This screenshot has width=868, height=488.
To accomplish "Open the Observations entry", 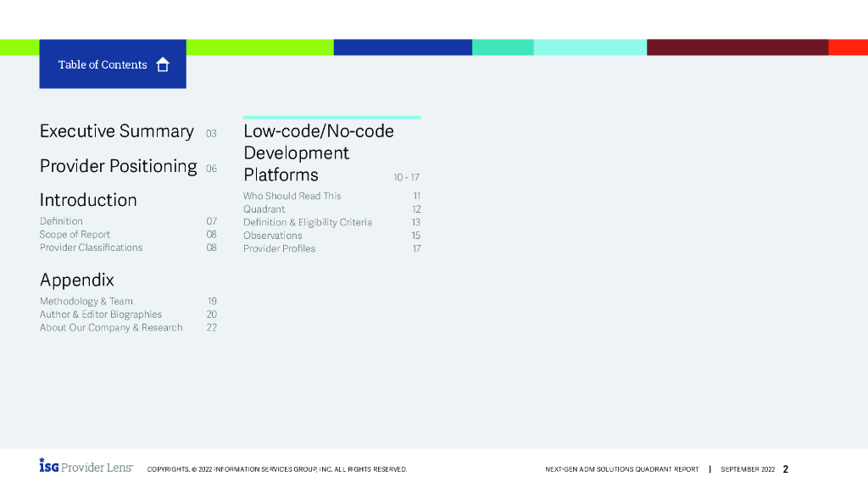I will pyautogui.click(x=272, y=236).
